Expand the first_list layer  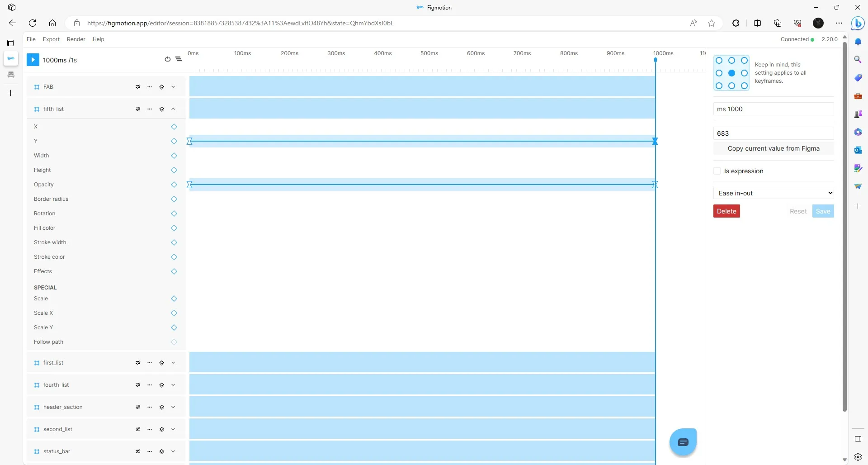coord(173,363)
